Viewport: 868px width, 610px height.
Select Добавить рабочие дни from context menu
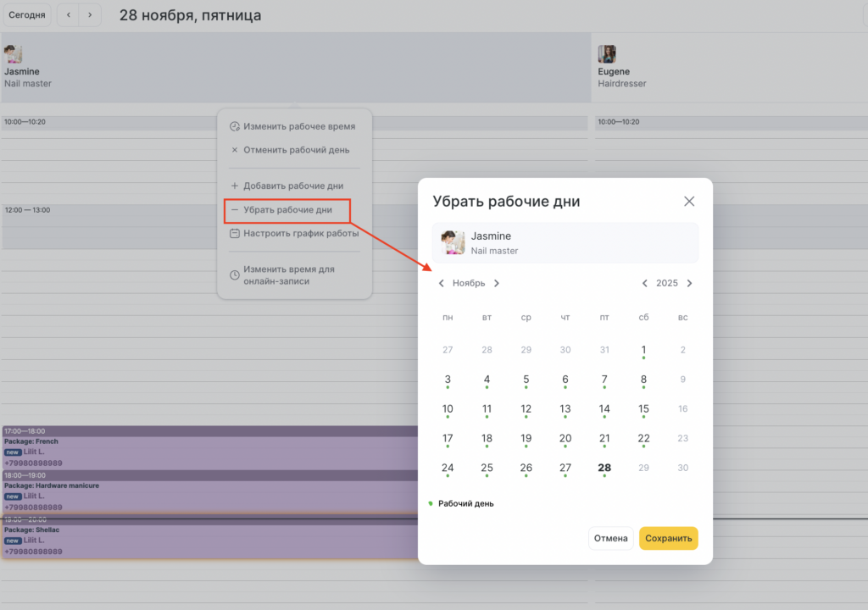coord(292,186)
